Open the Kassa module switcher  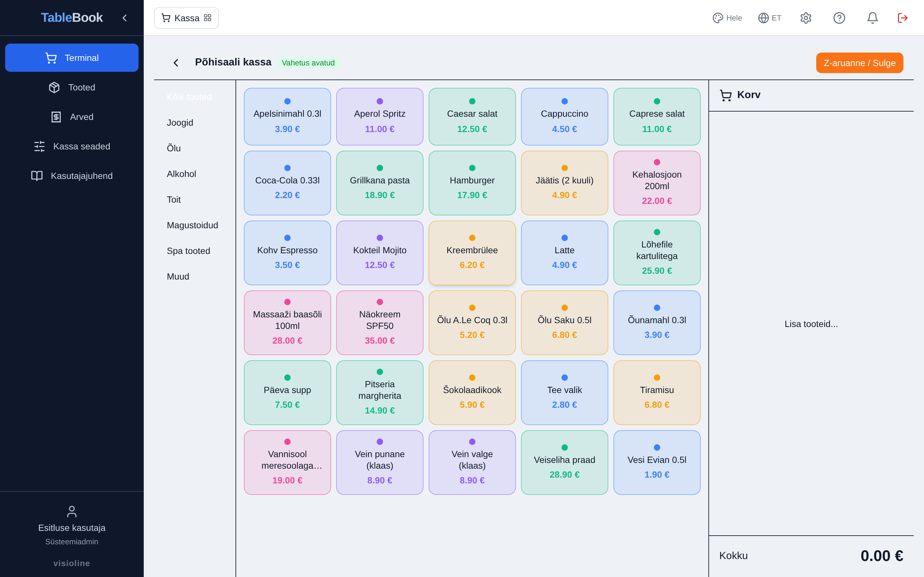click(x=186, y=18)
